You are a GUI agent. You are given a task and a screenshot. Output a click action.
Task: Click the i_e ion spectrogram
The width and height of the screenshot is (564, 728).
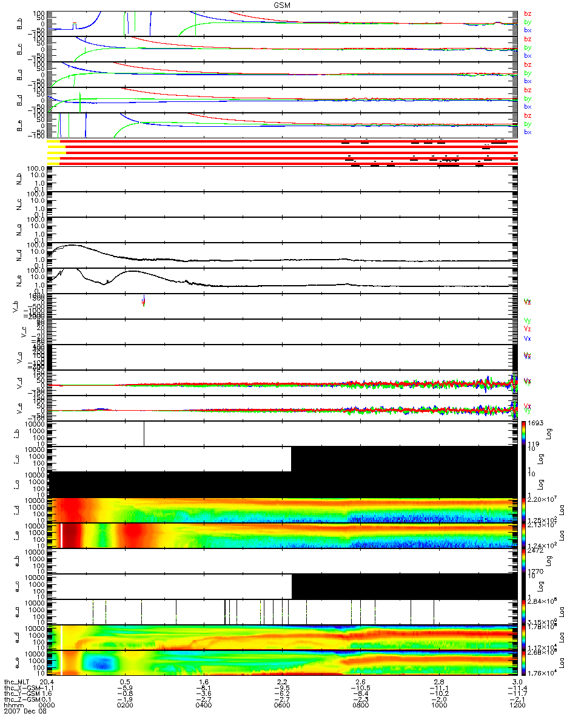[x=283, y=536]
